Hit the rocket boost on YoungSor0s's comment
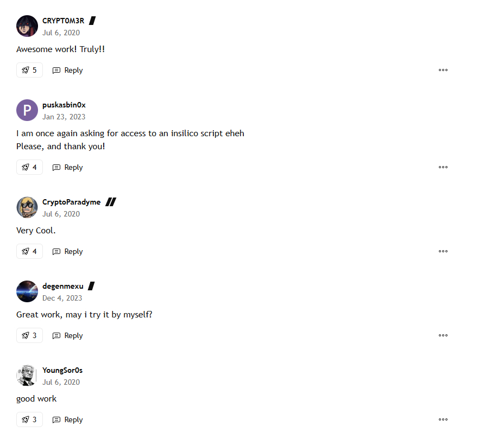This screenshot has height=439, width=504. (x=29, y=419)
